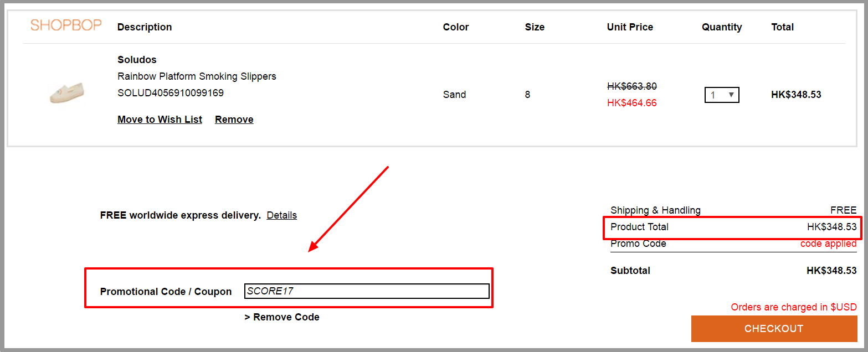Click the orange CHECKOUT button
This screenshot has width=868, height=352.
[774, 329]
